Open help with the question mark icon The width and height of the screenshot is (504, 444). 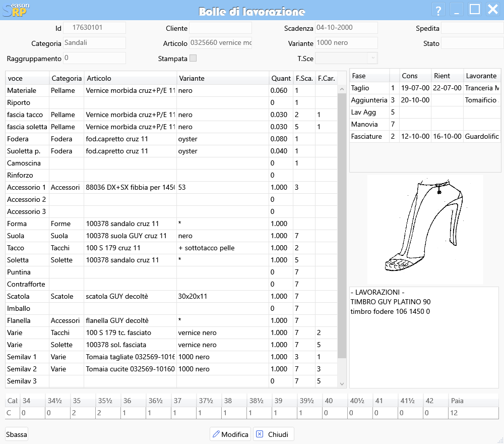(x=438, y=10)
